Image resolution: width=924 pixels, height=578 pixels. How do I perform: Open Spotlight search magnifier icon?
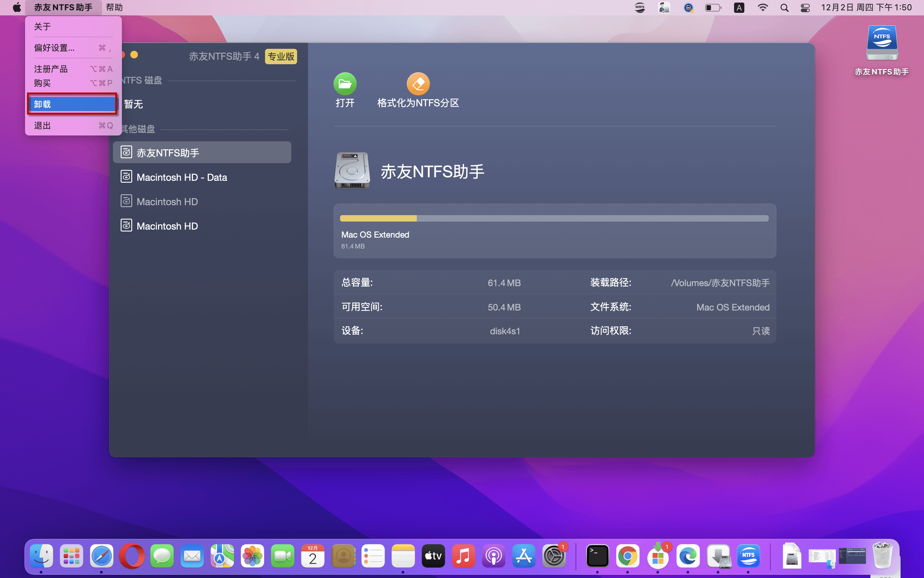tap(784, 8)
